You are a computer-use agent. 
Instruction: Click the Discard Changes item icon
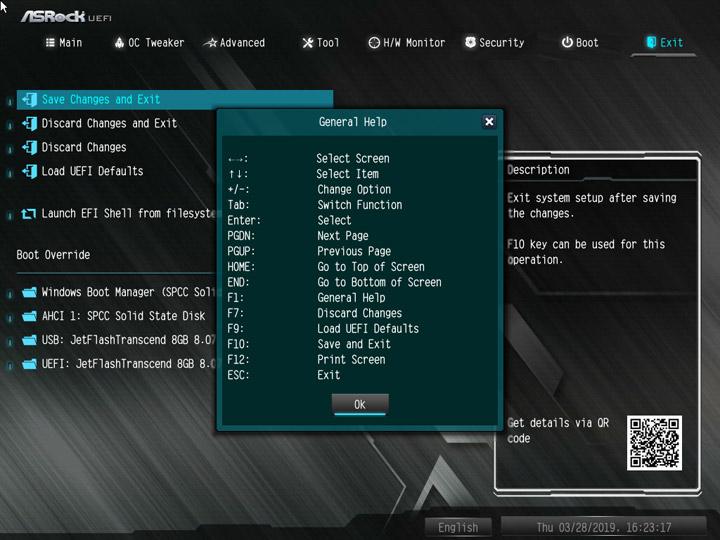pyautogui.click(x=29, y=147)
